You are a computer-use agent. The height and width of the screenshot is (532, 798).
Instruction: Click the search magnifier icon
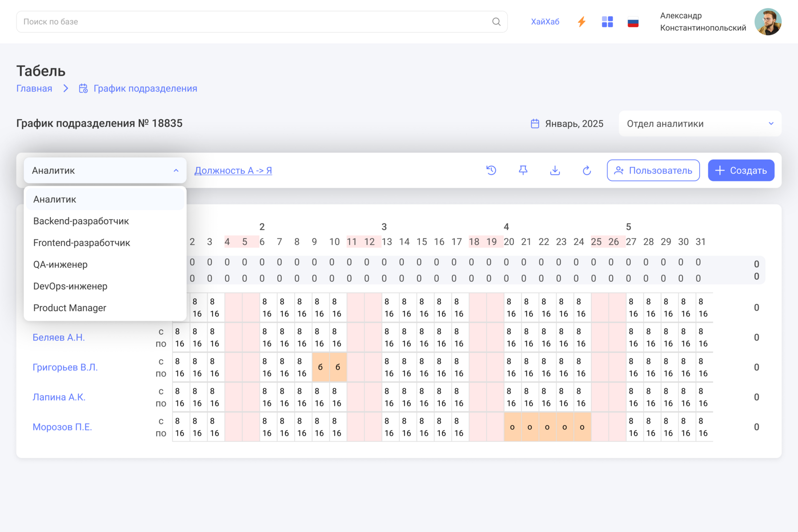point(496,22)
